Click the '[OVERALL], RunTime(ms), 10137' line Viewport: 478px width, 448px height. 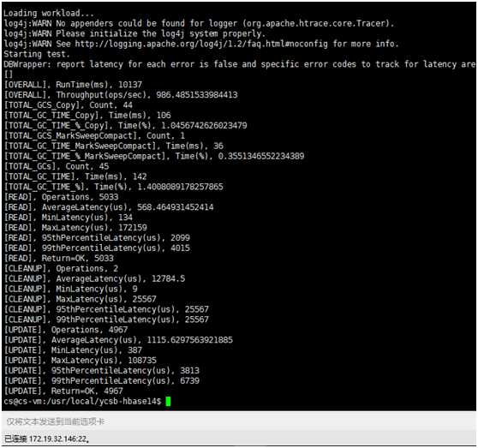73,85
